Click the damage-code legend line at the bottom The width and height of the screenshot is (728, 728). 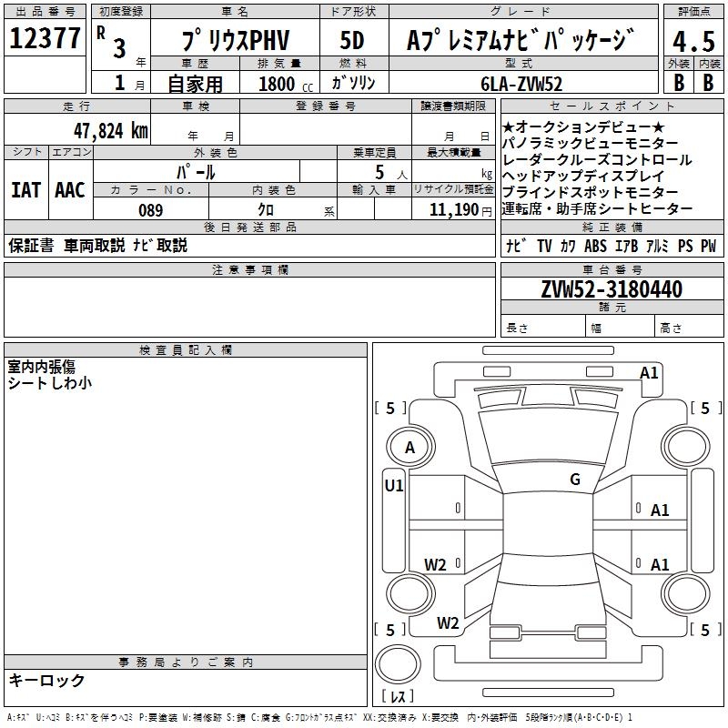pos(319,717)
